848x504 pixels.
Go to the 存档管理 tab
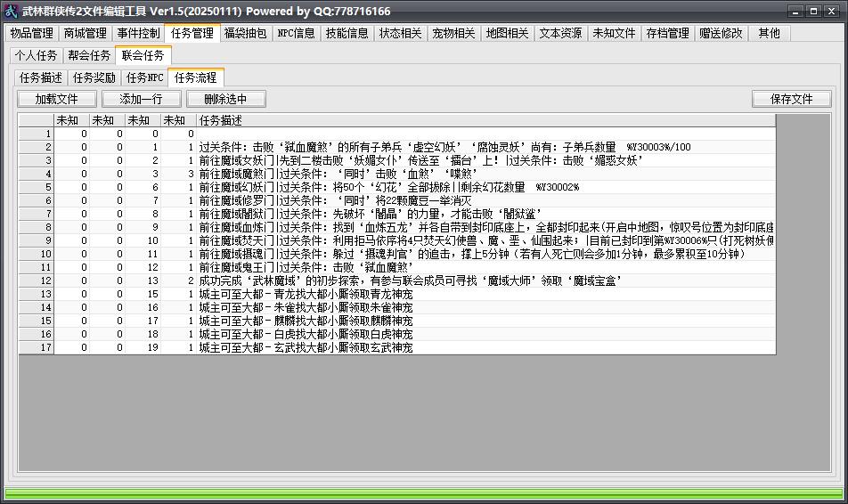[x=667, y=33]
